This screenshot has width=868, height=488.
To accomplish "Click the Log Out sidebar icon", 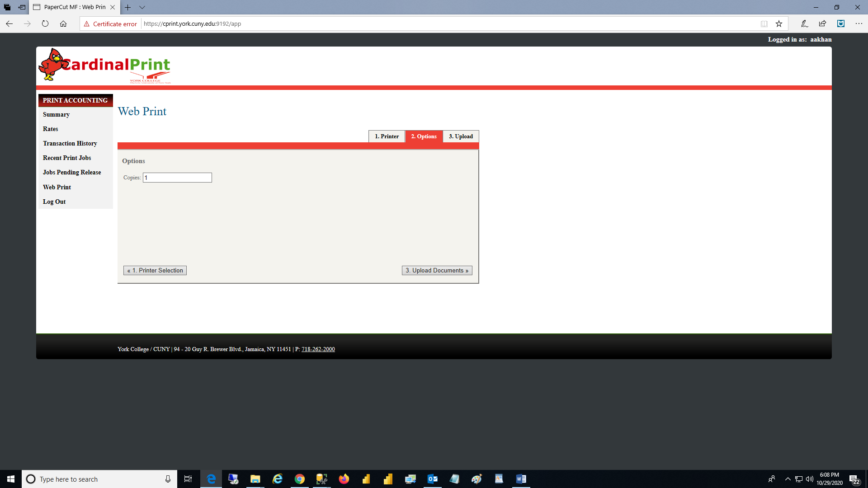I will click(x=54, y=202).
